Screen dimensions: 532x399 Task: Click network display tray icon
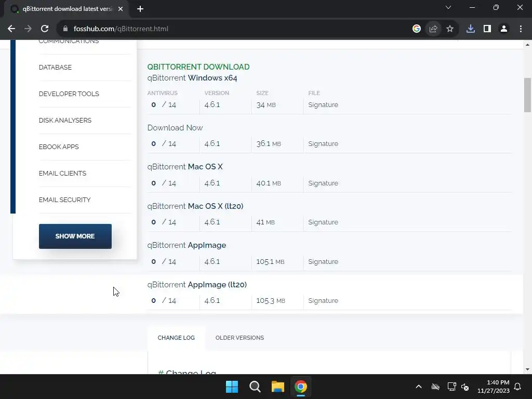click(451, 387)
